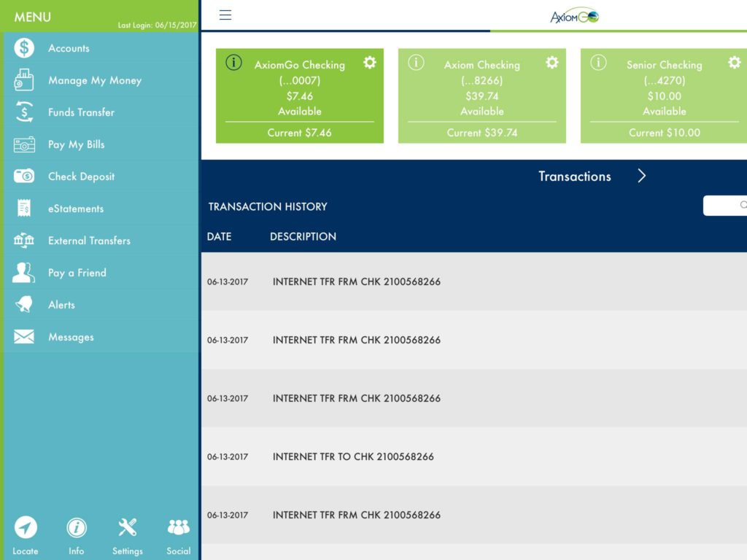The height and width of the screenshot is (560, 747).
Task: Click the TRANSACTION HISTORY heading
Action: [x=268, y=206]
